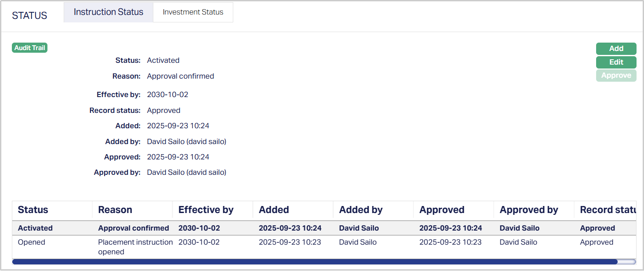This screenshot has height=271, width=644.
Task: Click the Record status column header
Action: tap(608, 210)
